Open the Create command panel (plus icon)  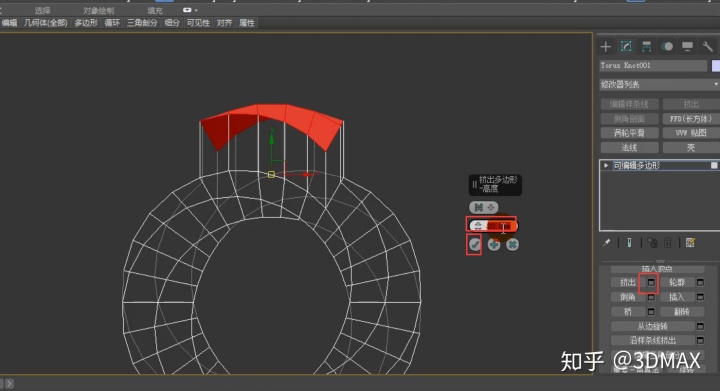pos(606,46)
